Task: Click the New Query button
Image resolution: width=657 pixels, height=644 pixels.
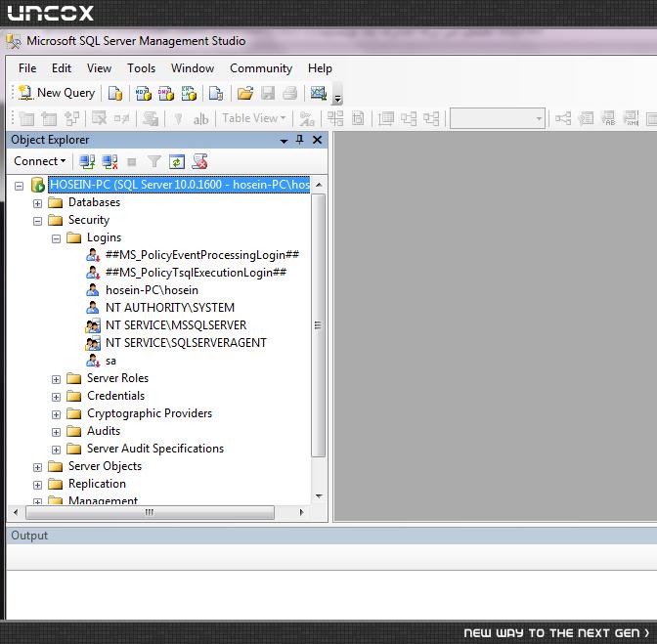Action: 57,93
